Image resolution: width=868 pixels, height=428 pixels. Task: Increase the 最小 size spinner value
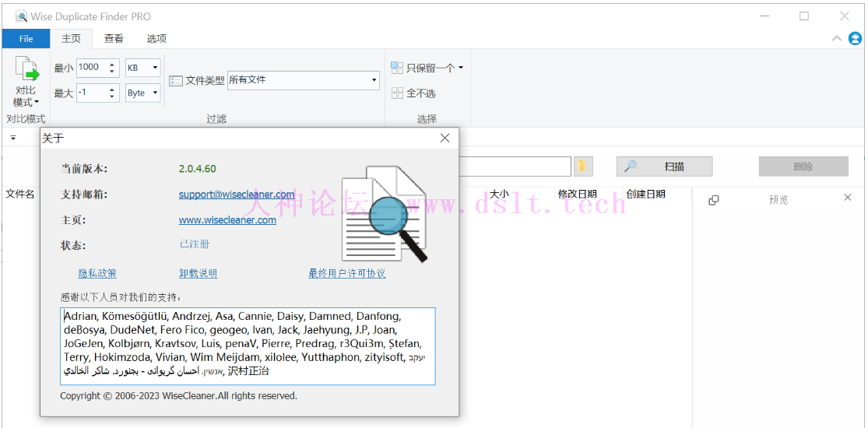pos(112,64)
